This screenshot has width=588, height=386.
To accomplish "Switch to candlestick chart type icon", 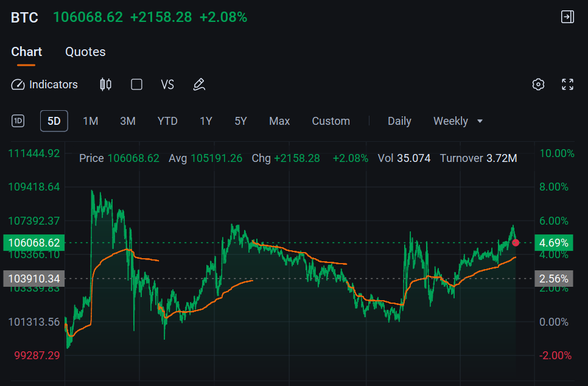I will tap(106, 85).
